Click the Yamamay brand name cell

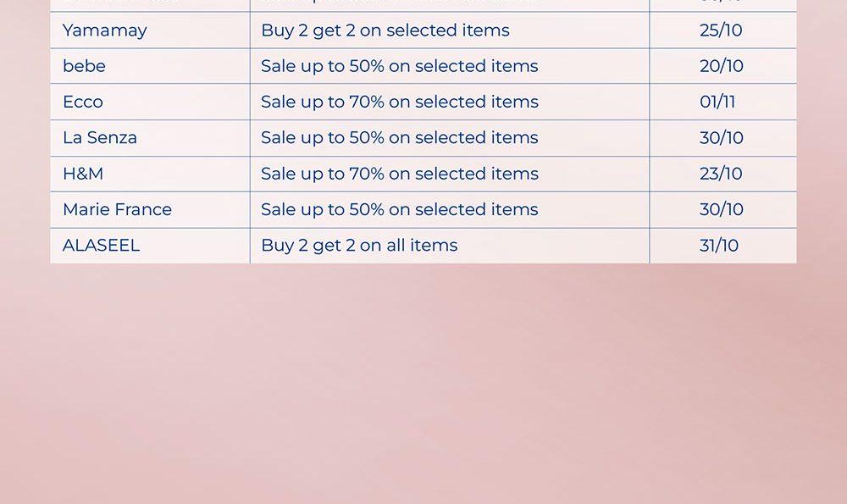105,30
